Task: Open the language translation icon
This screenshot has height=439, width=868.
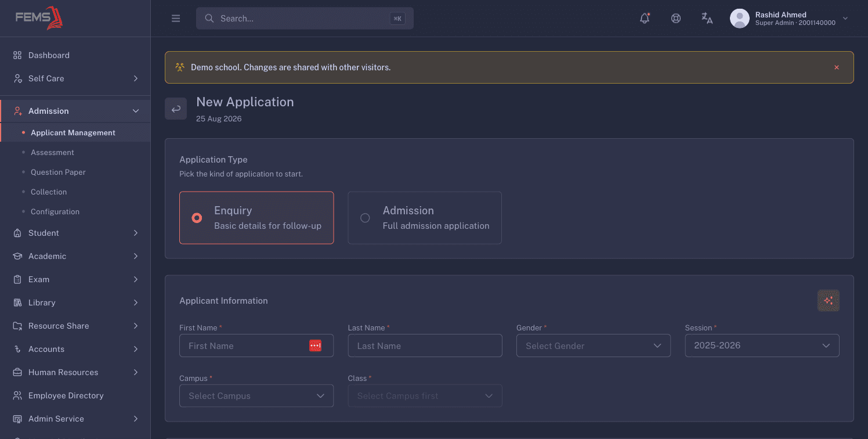Action: point(707,18)
